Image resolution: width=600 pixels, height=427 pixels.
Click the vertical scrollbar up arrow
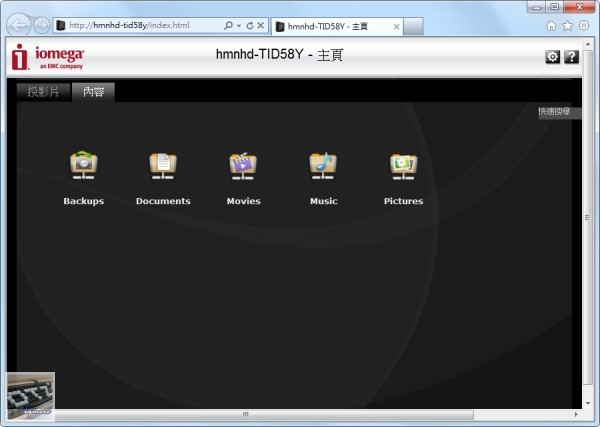click(x=587, y=44)
